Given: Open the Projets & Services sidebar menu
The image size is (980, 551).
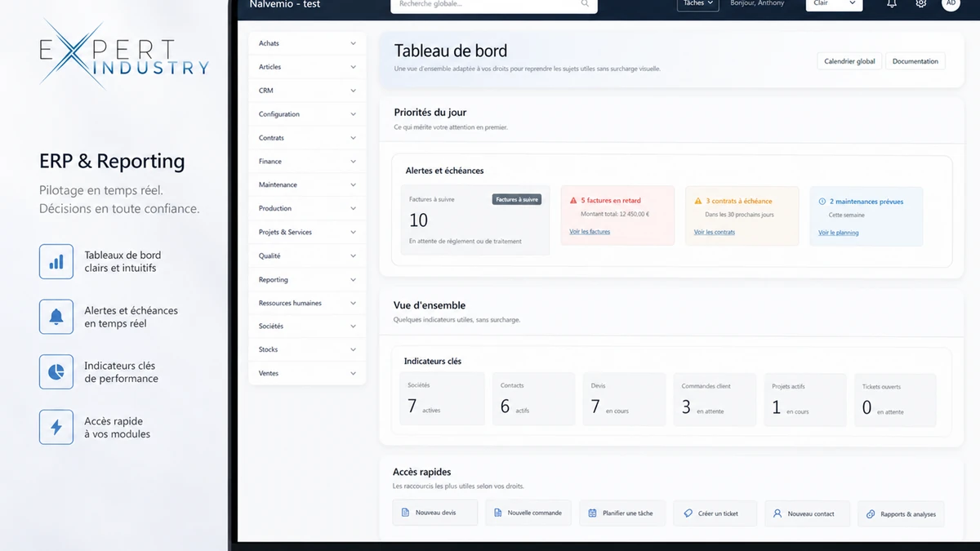Looking at the screenshot, I should 307,232.
